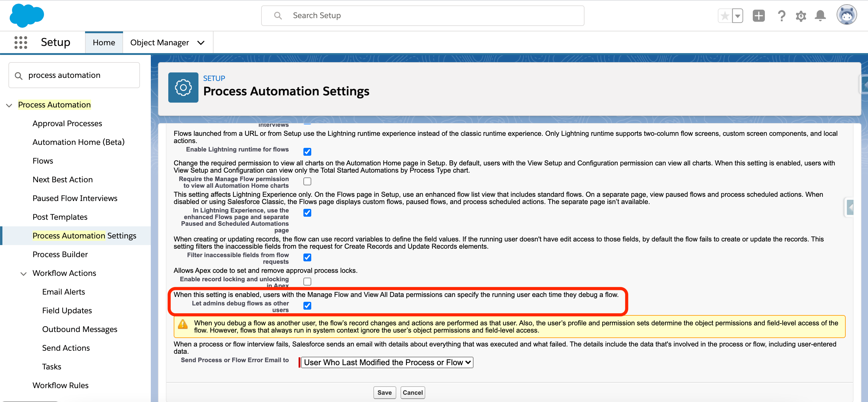
Task: Open Send Actions
Action: (66, 348)
